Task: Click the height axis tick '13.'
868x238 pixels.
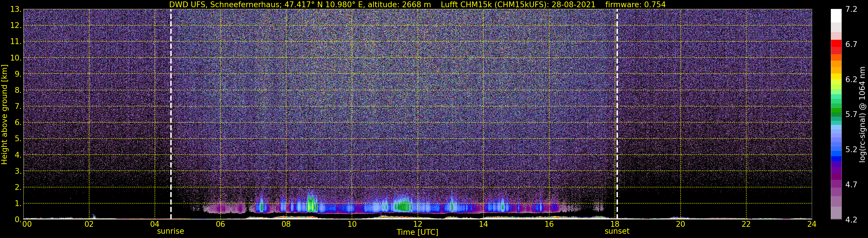Action: (x=16, y=10)
